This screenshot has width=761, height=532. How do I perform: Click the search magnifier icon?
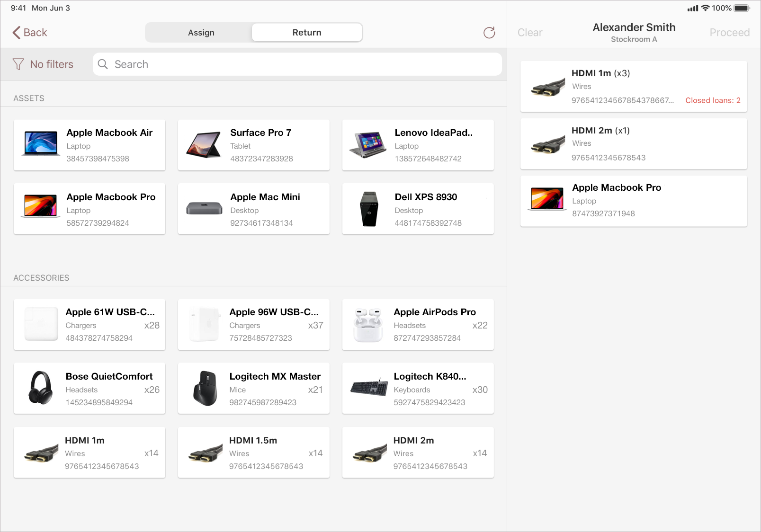click(x=103, y=64)
